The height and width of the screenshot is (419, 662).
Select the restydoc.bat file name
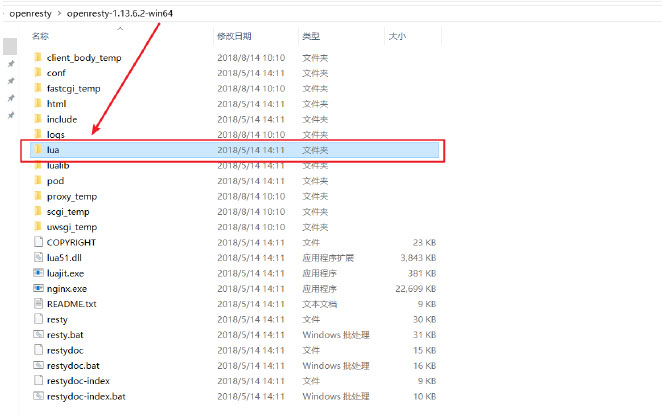click(73, 366)
